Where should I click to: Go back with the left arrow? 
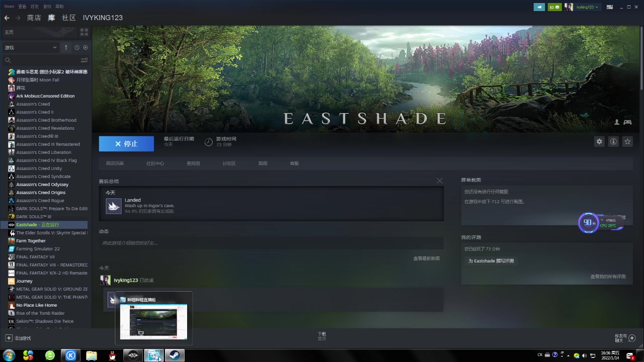tap(7, 18)
